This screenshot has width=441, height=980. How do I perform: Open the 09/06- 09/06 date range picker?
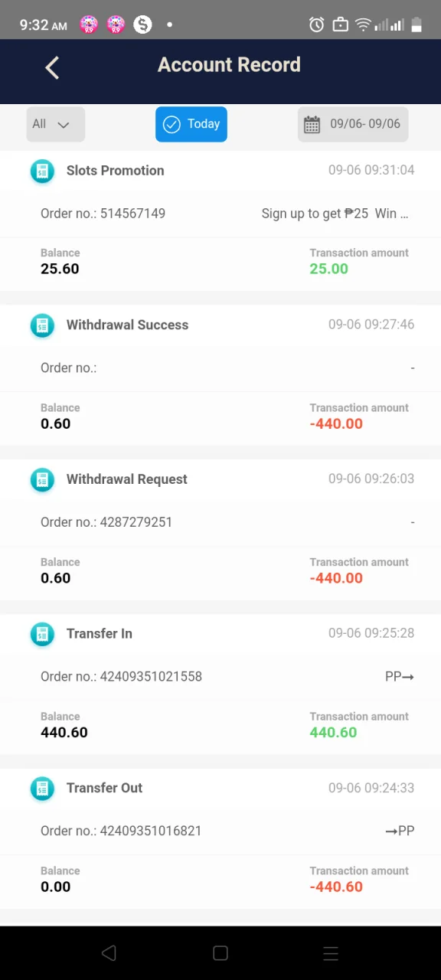(353, 124)
